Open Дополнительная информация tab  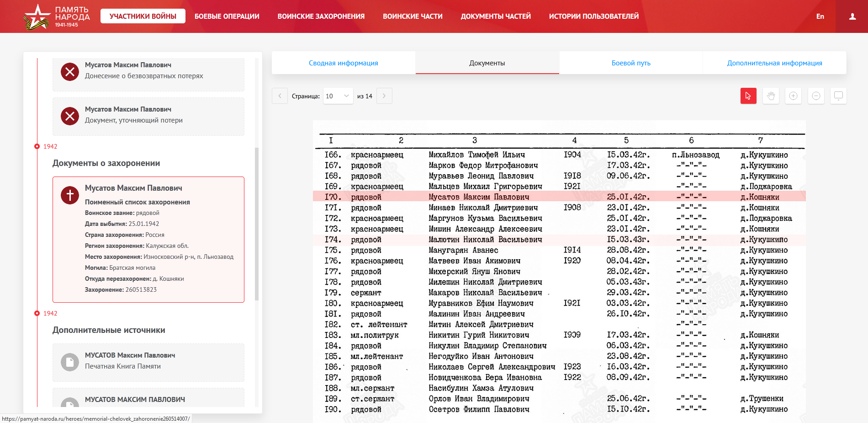pos(774,63)
